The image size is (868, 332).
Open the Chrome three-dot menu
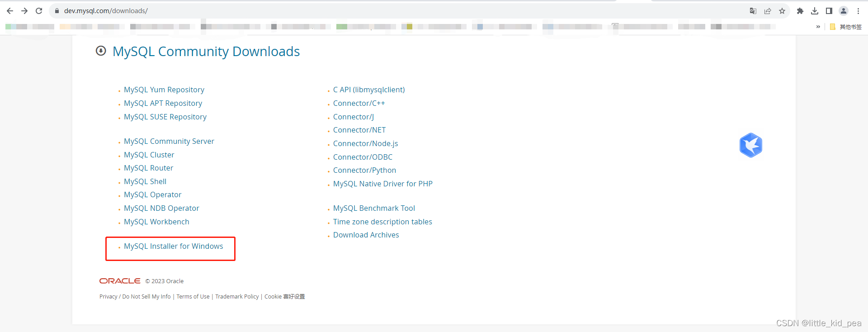coord(858,11)
